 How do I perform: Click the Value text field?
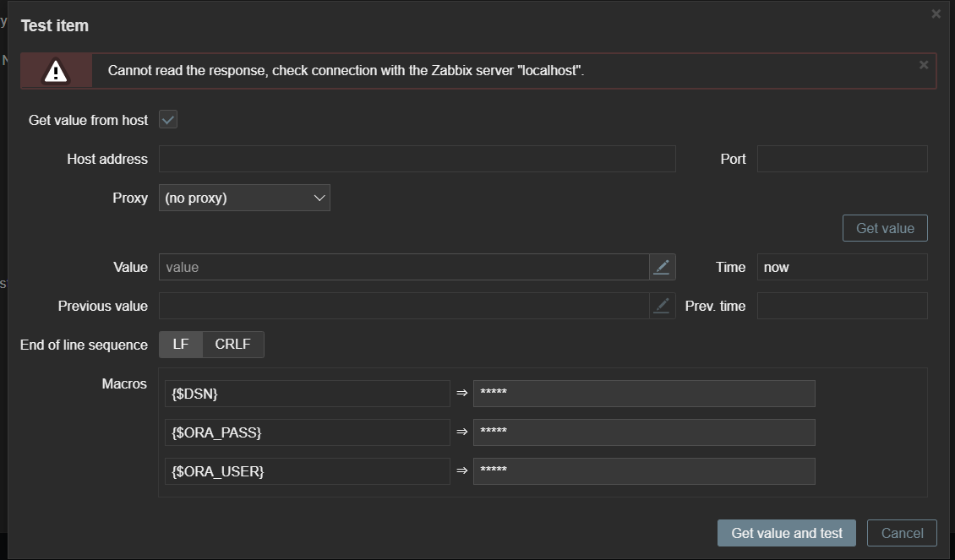coord(403,267)
